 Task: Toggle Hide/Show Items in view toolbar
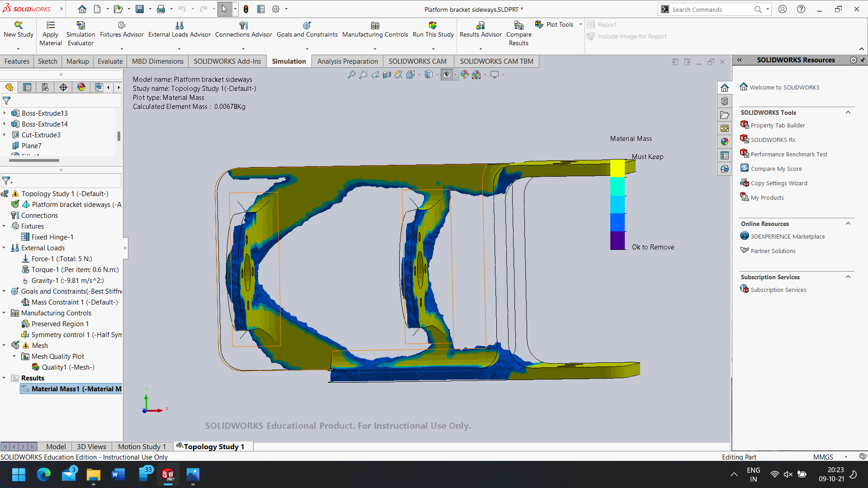(447, 75)
